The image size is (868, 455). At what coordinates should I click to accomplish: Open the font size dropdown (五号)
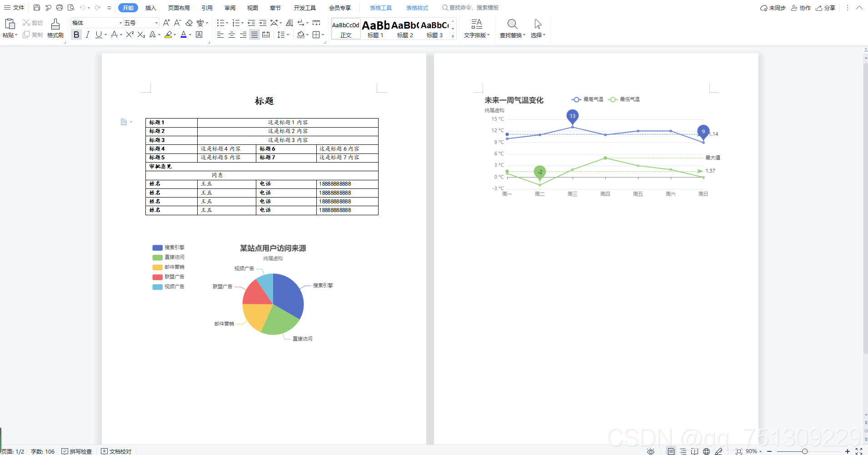[157, 23]
